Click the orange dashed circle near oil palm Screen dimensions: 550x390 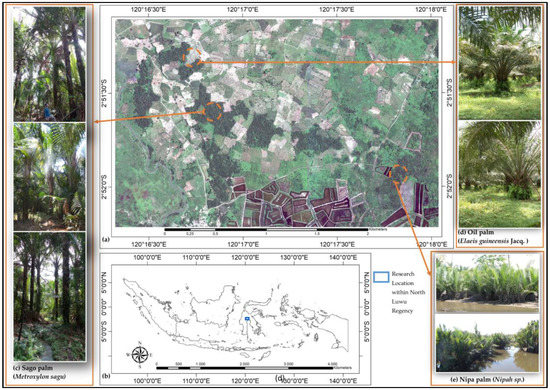[x=192, y=58]
